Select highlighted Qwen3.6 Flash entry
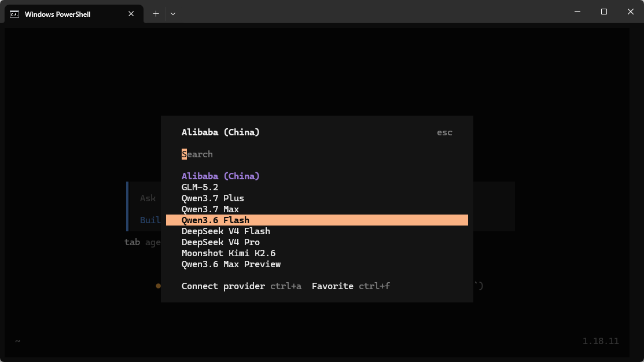Screen dimensions: 644x362 tap(317, 220)
